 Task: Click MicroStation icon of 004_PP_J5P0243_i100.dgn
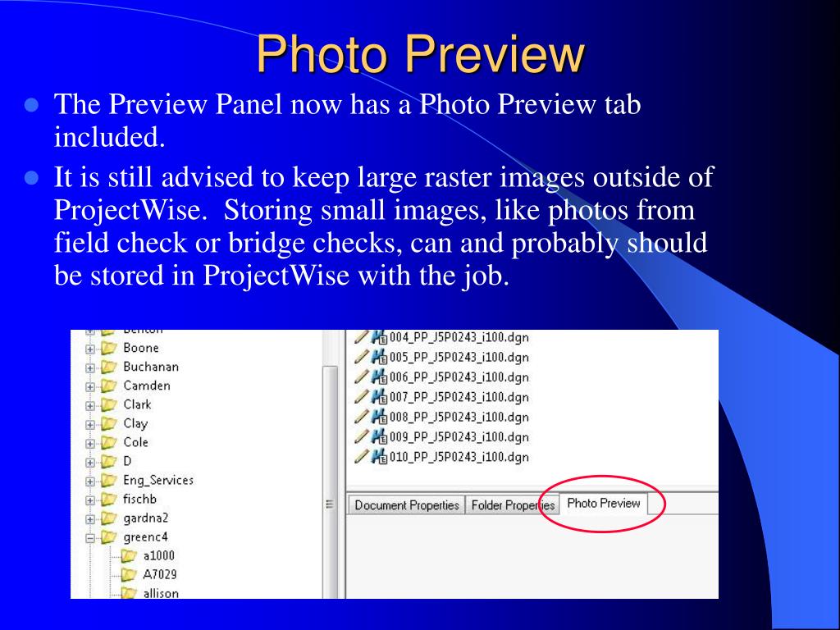(379, 337)
